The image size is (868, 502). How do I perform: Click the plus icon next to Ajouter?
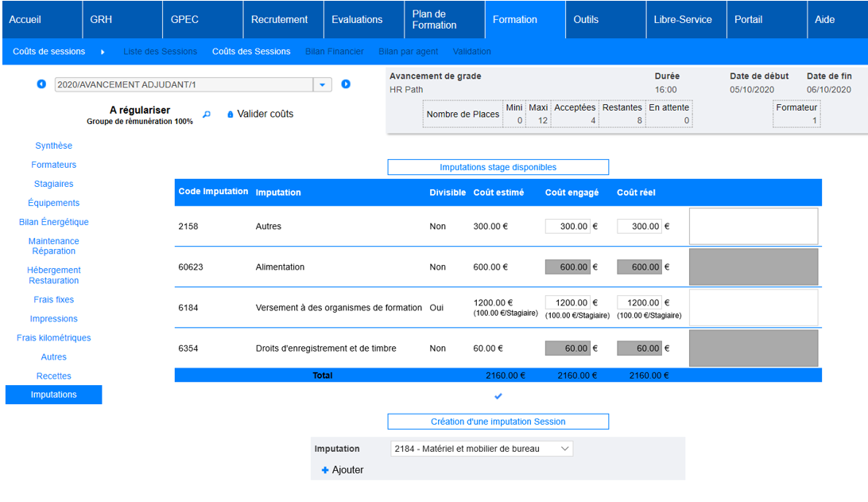325,470
